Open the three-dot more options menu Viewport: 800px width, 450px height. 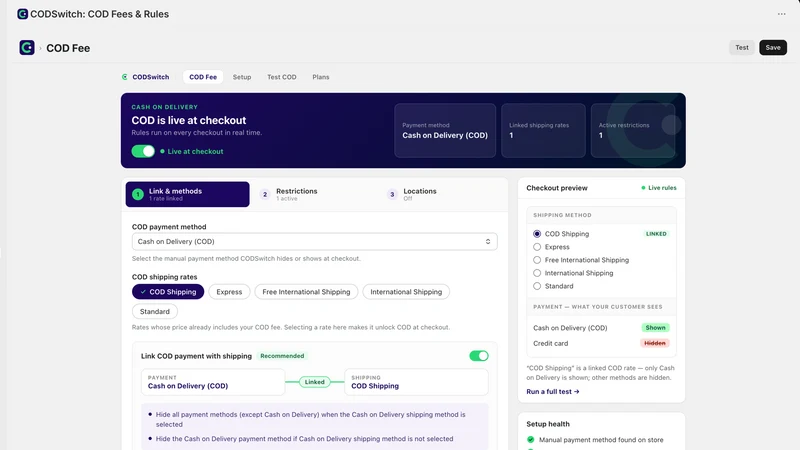(782, 14)
